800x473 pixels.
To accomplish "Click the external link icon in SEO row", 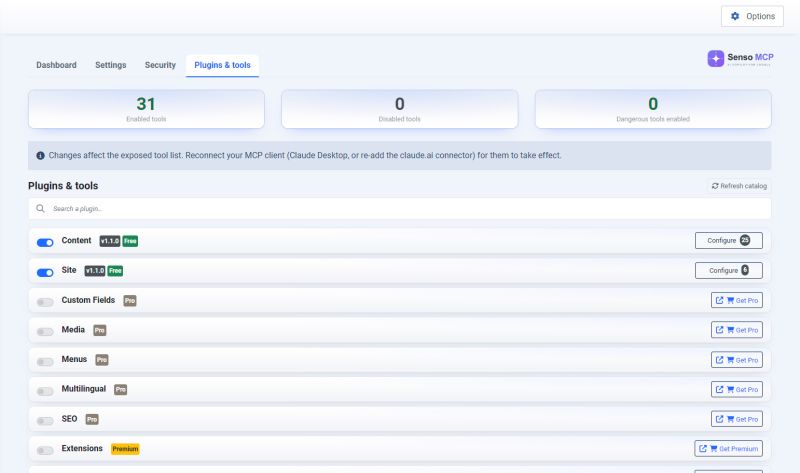I will pyautogui.click(x=719, y=419).
